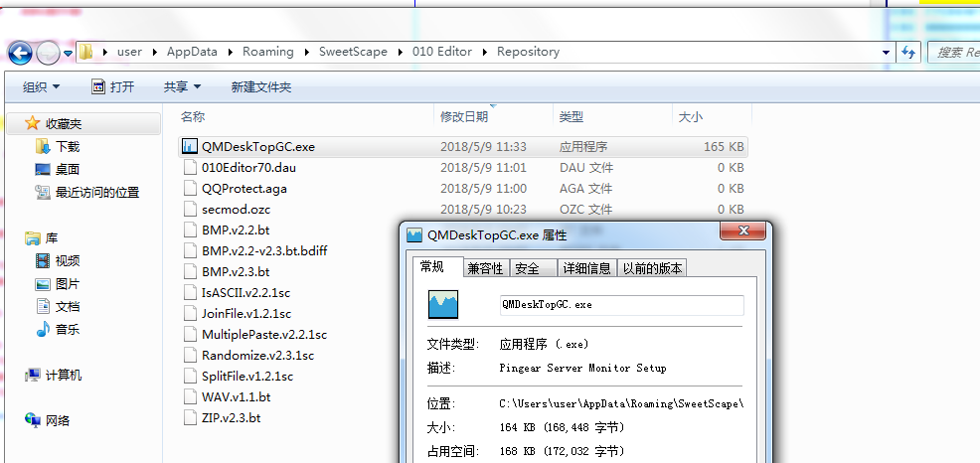Select 'SweetScape' breadcrumb segment

353,52
